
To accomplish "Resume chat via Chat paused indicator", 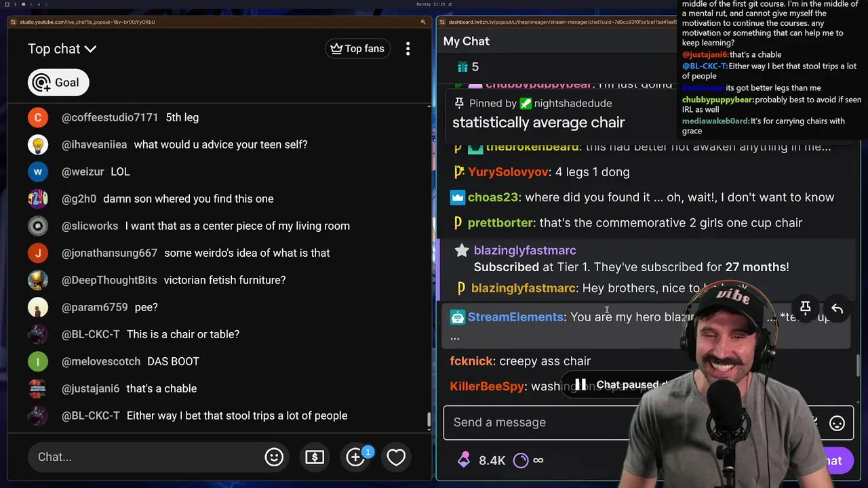I will point(617,385).
